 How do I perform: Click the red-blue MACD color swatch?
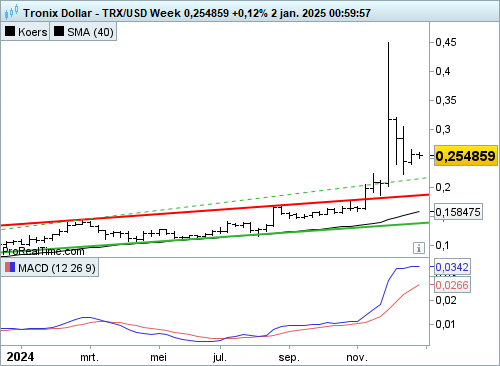coord(10,267)
